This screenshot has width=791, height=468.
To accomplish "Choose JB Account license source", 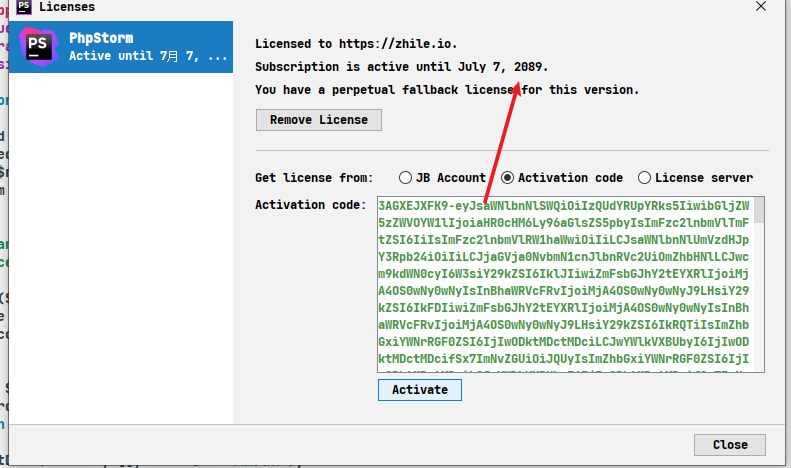I will pos(442,178).
